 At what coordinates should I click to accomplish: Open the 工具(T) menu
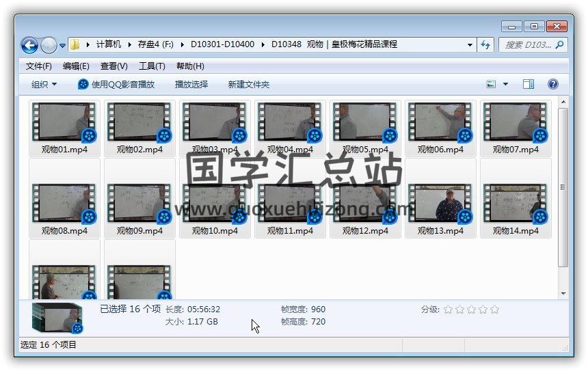pyautogui.click(x=152, y=66)
